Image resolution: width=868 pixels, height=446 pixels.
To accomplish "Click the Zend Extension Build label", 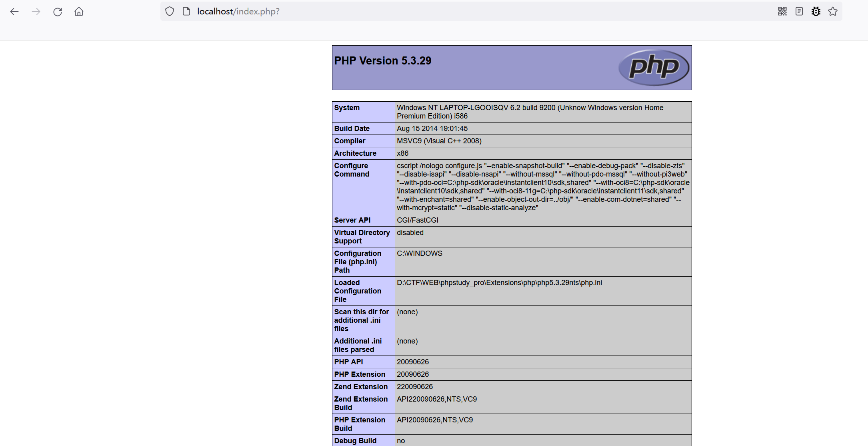I will point(361,403).
